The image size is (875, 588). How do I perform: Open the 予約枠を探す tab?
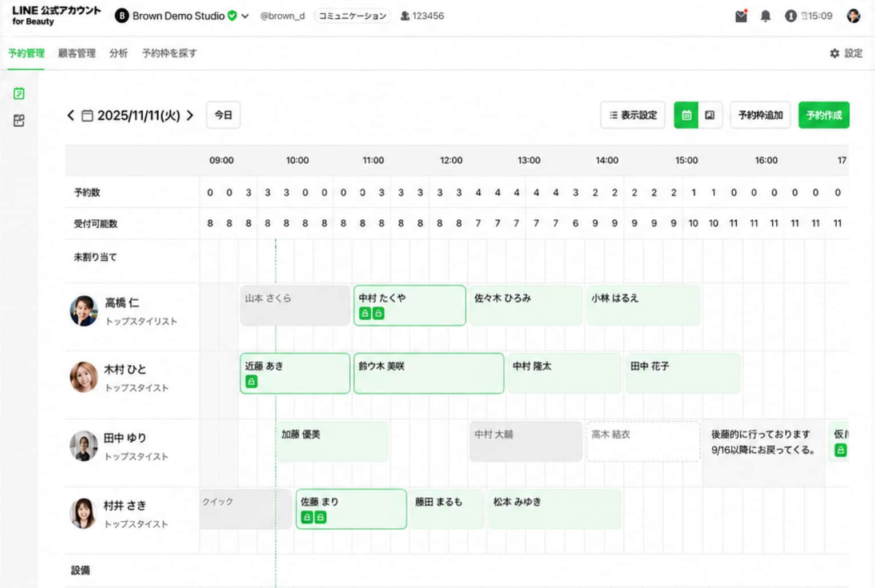pyautogui.click(x=169, y=53)
